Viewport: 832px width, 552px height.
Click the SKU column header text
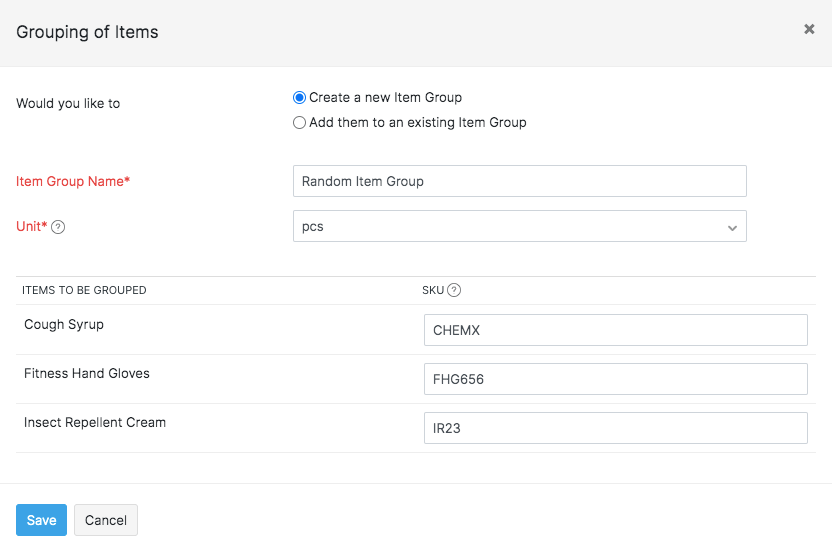(x=432, y=291)
